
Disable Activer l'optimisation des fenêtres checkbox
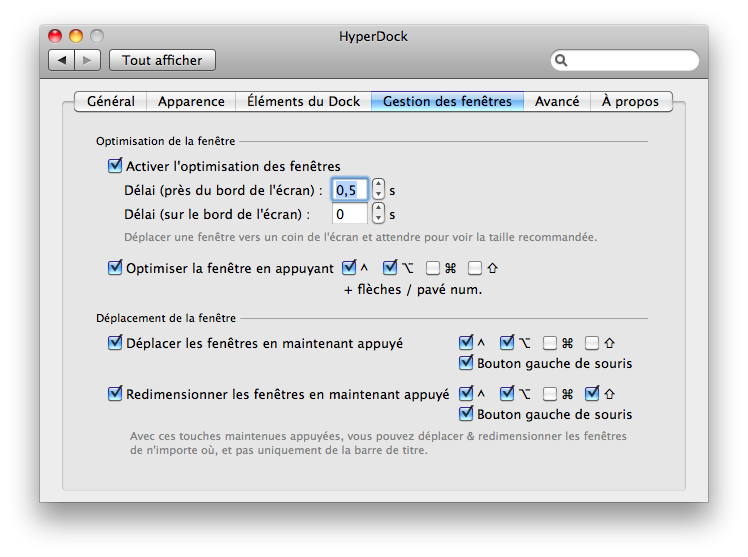114,166
